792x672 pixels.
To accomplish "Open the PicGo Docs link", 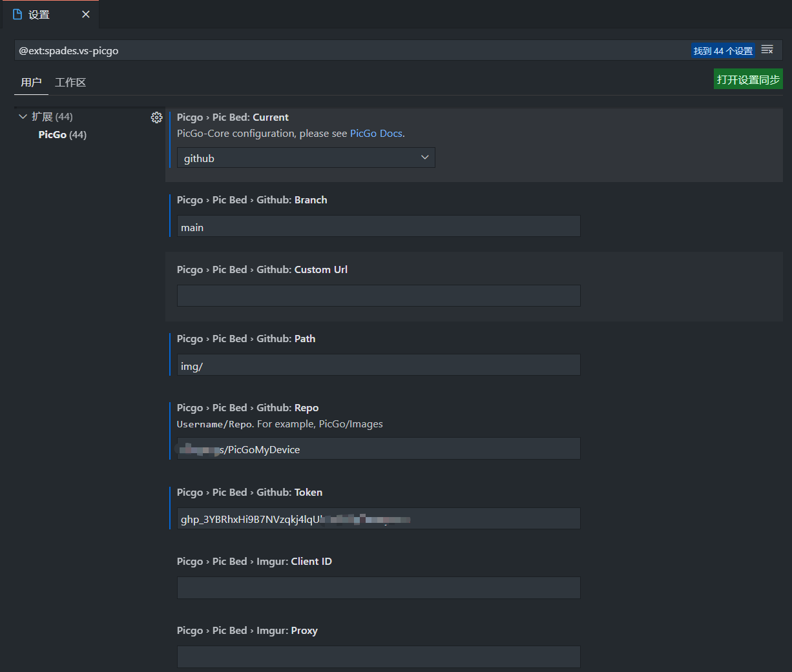I will point(376,134).
